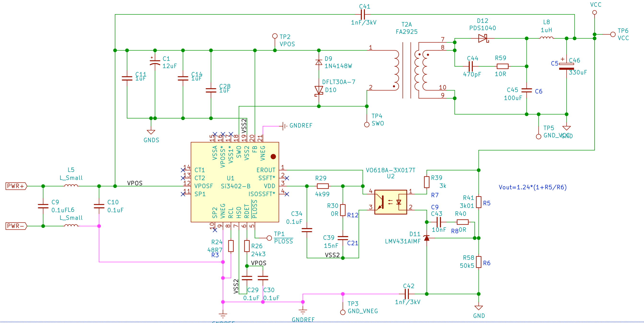Click the PDS1040 diode value text
This screenshot has height=323, width=644.
click(482, 28)
